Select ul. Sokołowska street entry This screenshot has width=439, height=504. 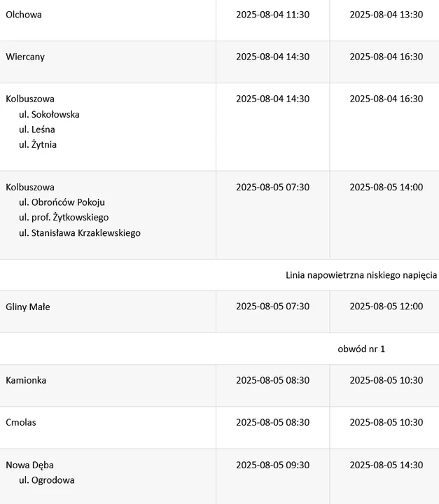(49, 114)
